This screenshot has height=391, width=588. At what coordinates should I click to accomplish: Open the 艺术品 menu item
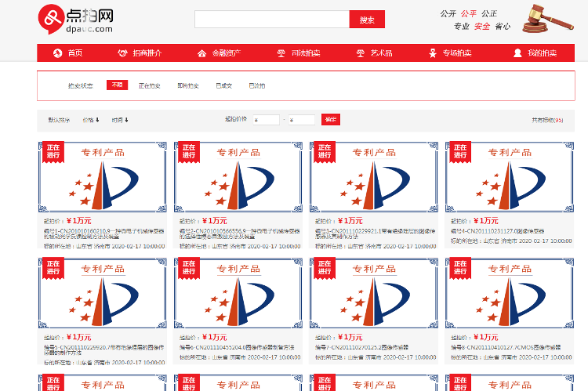pos(381,53)
